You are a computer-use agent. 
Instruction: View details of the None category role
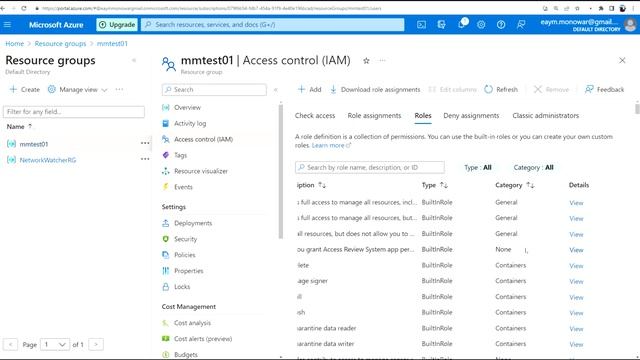[576, 250]
